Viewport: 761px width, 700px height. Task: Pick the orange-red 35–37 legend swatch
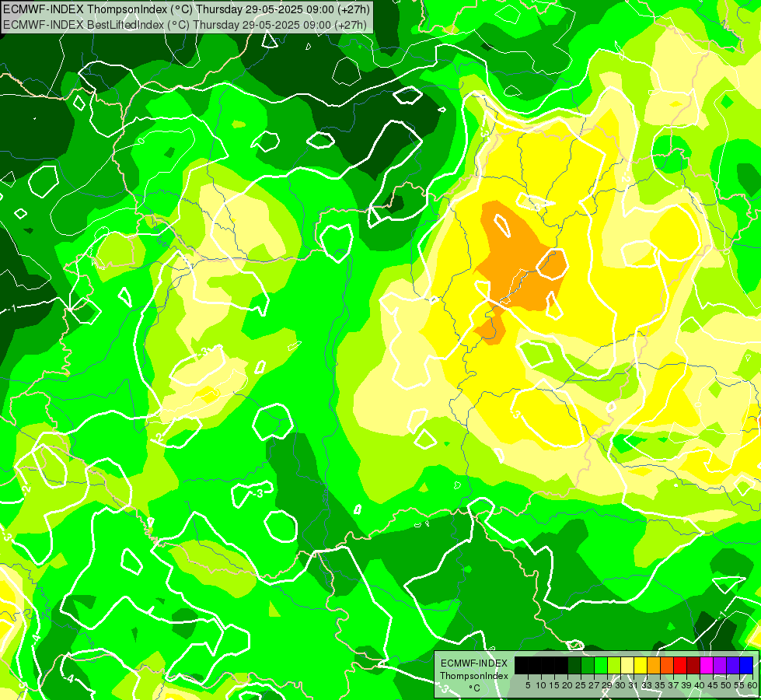coord(667,665)
